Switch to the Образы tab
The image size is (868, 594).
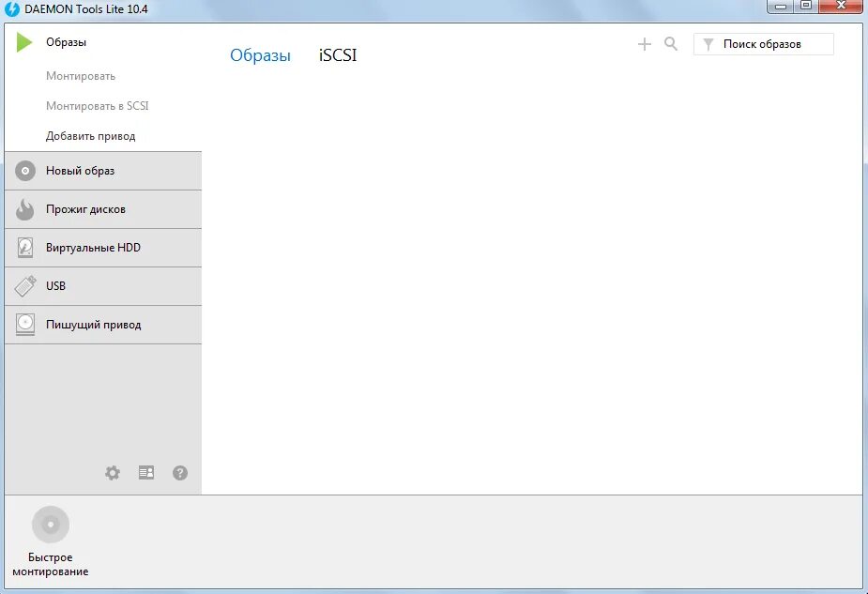click(260, 55)
